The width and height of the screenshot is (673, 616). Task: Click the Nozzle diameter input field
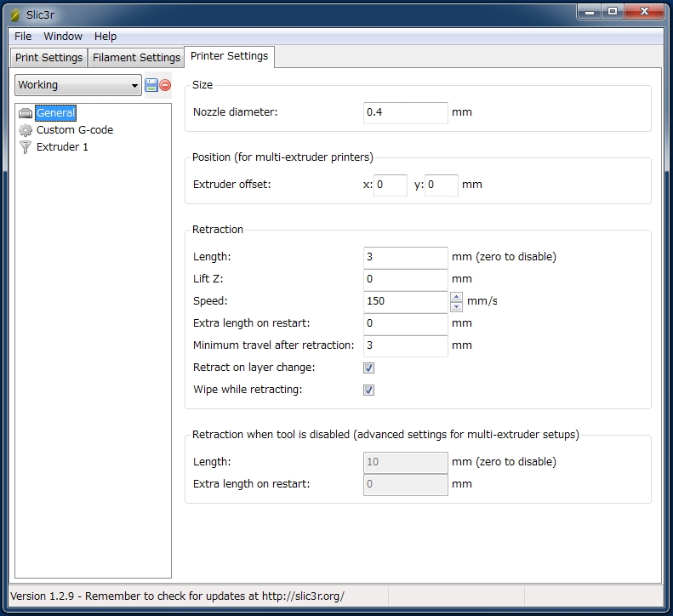point(406,113)
